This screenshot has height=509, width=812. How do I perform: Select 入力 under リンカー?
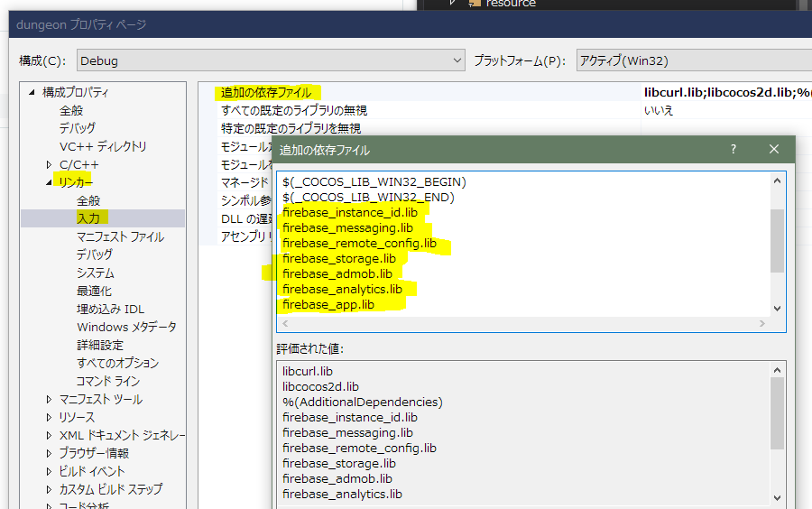88,218
